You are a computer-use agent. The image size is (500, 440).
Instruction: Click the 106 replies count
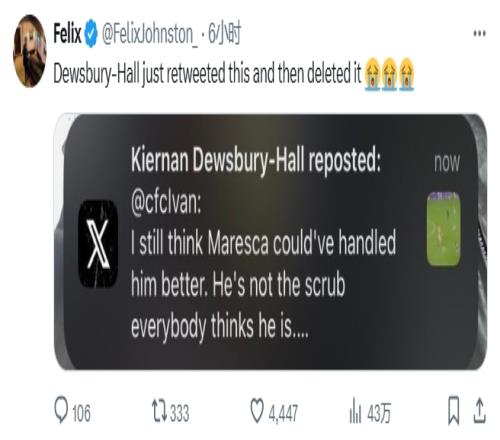click(x=81, y=413)
